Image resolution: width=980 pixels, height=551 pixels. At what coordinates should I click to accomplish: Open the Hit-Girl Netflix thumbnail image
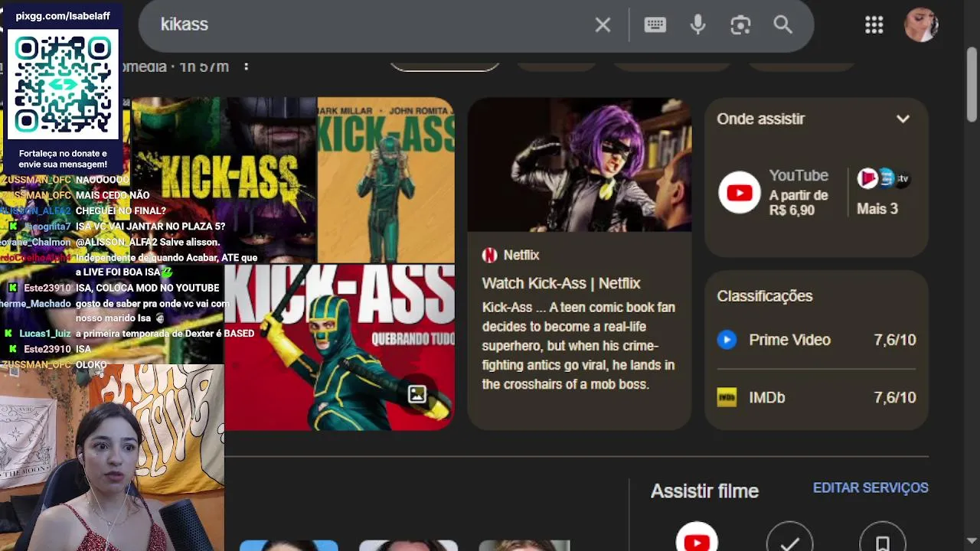[x=580, y=165]
